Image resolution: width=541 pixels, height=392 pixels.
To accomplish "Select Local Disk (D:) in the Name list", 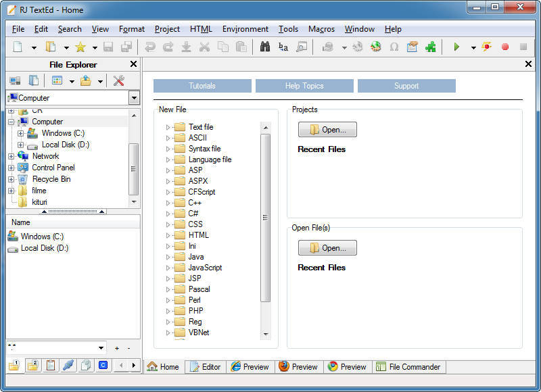I will (x=38, y=248).
